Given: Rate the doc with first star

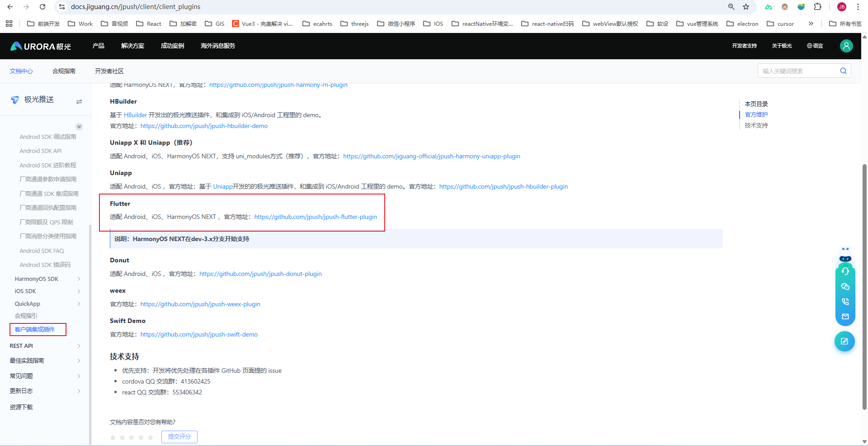Looking at the screenshot, I should coord(113,437).
